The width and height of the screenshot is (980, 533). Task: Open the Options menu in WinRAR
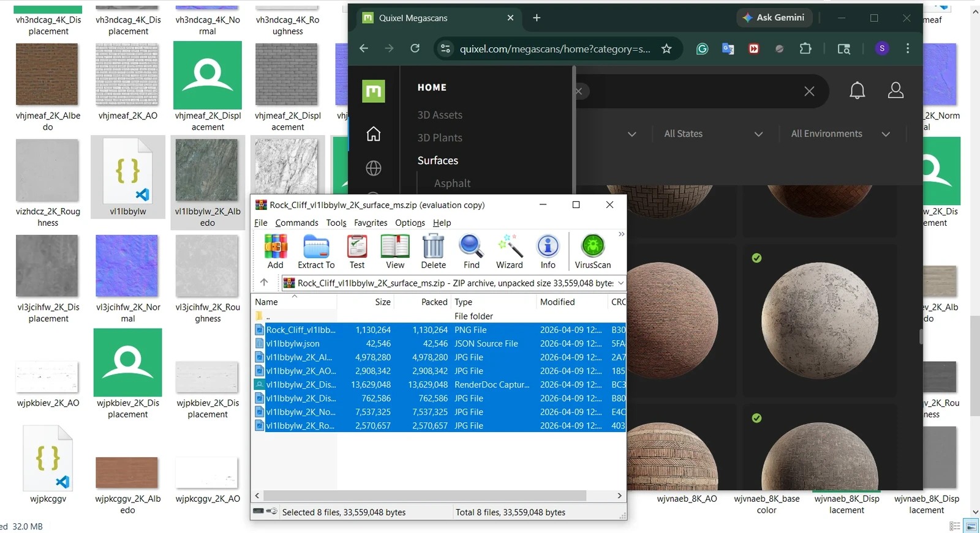pyautogui.click(x=410, y=223)
